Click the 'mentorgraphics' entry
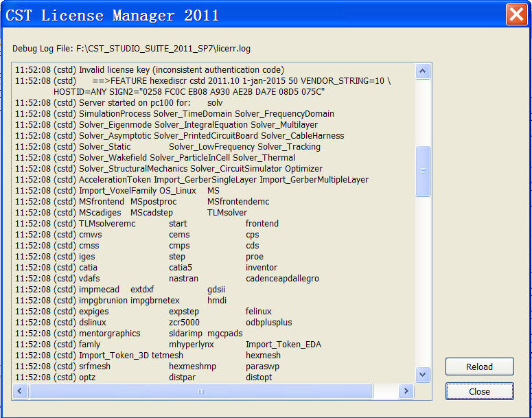This screenshot has width=532, height=418. (x=110, y=334)
